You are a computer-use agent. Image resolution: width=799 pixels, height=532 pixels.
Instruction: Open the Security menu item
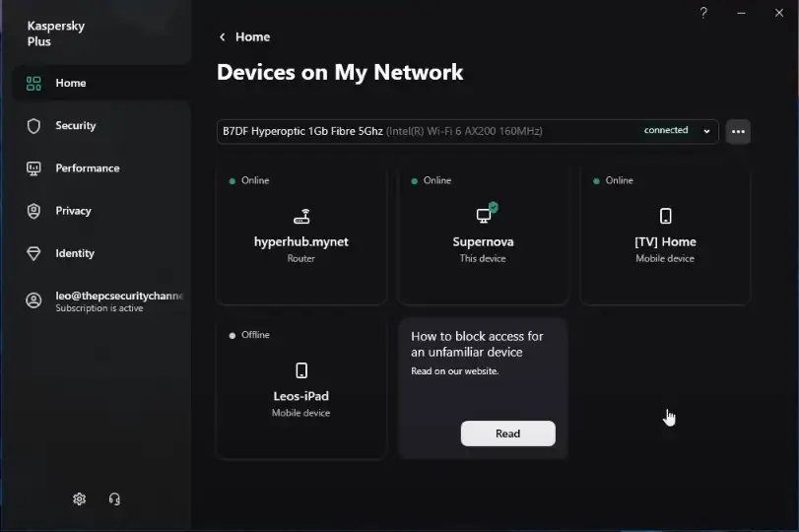pyautogui.click(x=76, y=126)
